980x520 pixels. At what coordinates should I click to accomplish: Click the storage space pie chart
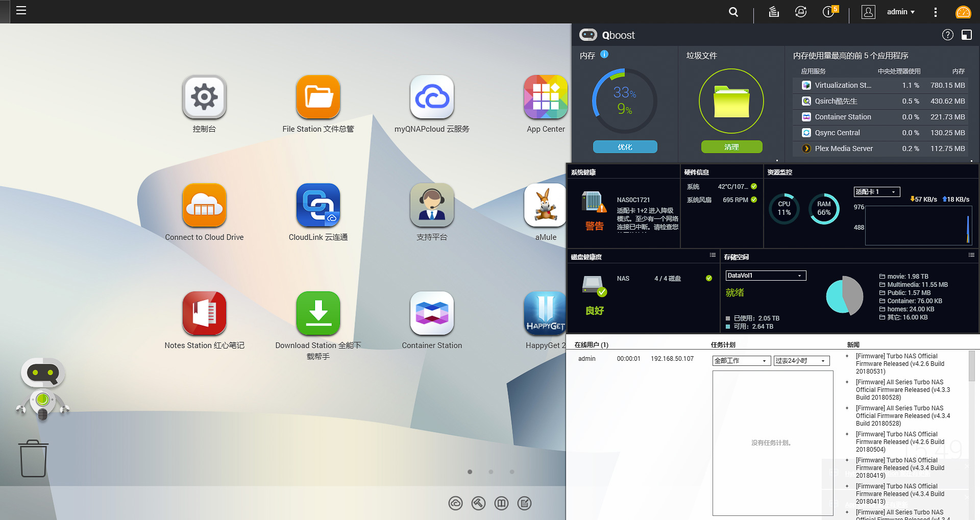844,295
